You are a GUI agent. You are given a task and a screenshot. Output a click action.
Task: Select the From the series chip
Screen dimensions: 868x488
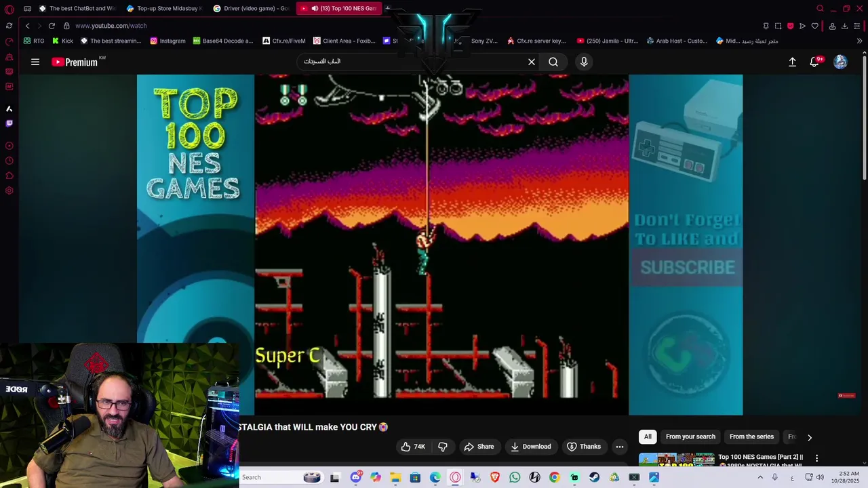[x=751, y=436]
